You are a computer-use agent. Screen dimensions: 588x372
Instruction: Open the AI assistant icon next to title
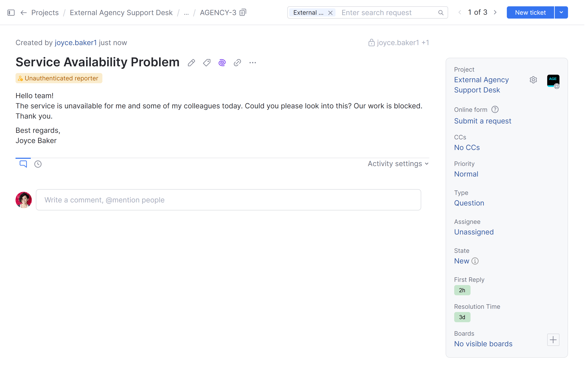pos(222,62)
